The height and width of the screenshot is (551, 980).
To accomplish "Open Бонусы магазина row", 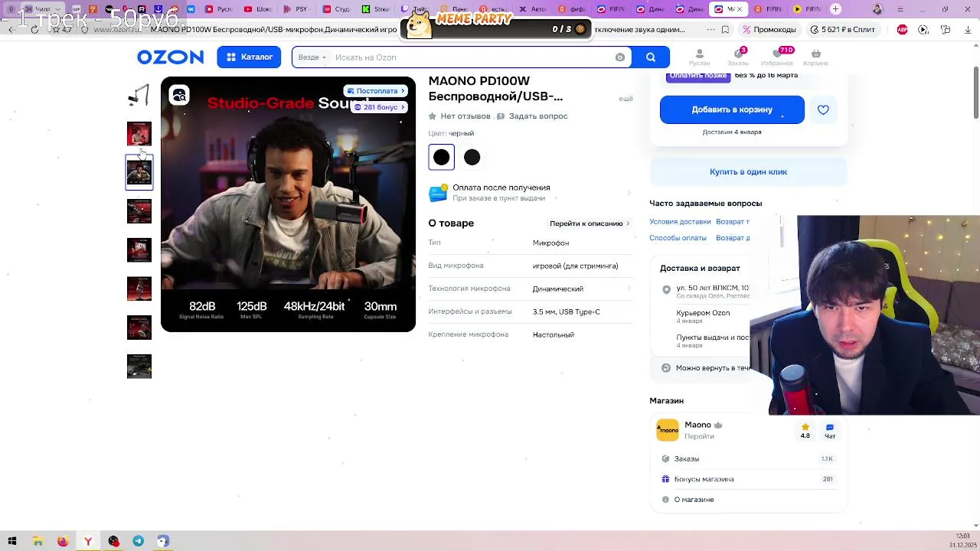I will tap(748, 479).
